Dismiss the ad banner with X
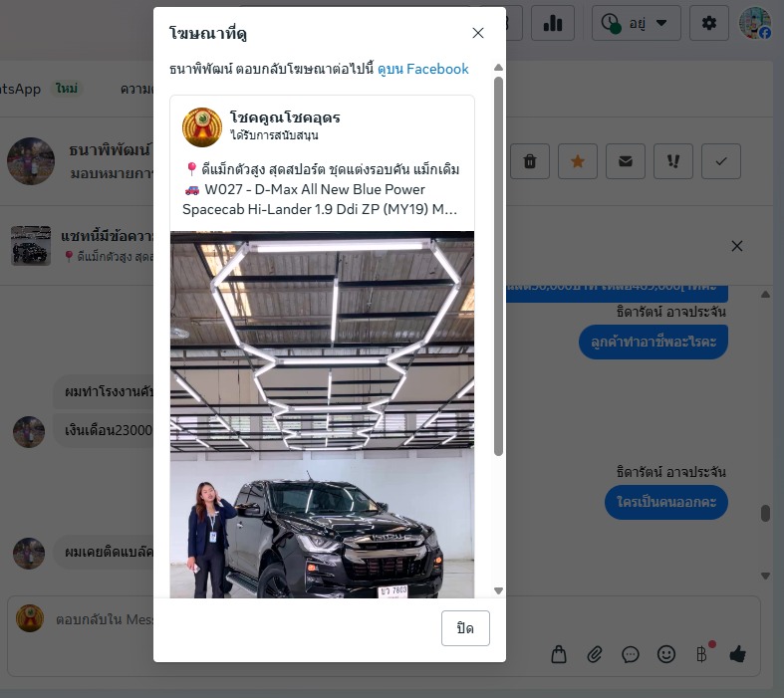The width and height of the screenshot is (784, 698). tap(737, 246)
